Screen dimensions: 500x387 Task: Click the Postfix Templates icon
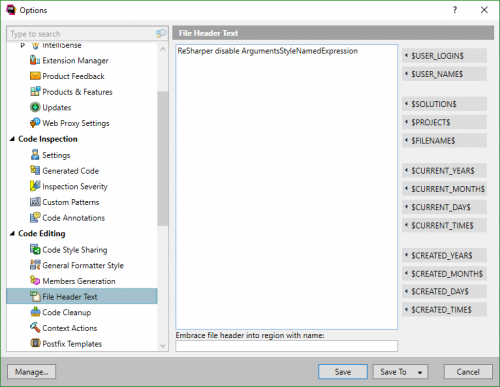(x=35, y=343)
